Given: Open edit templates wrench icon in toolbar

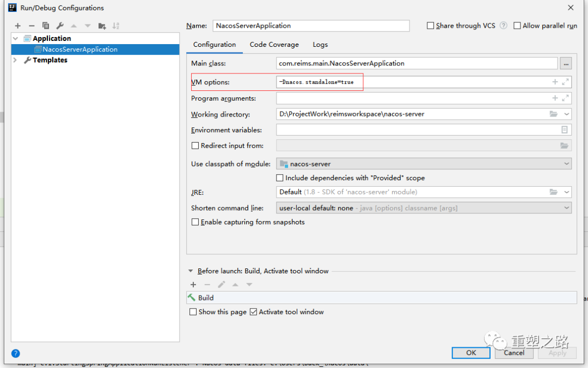Looking at the screenshot, I should tap(60, 26).
